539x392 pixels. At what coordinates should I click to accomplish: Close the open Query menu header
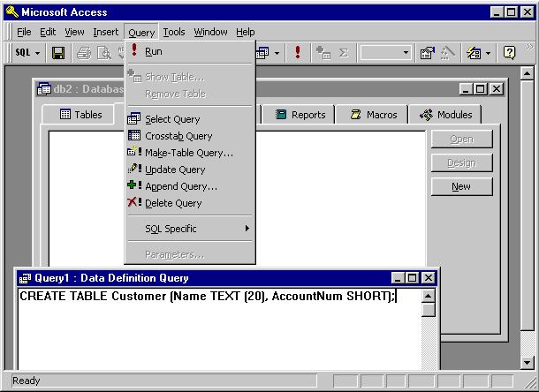click(141, 33)
